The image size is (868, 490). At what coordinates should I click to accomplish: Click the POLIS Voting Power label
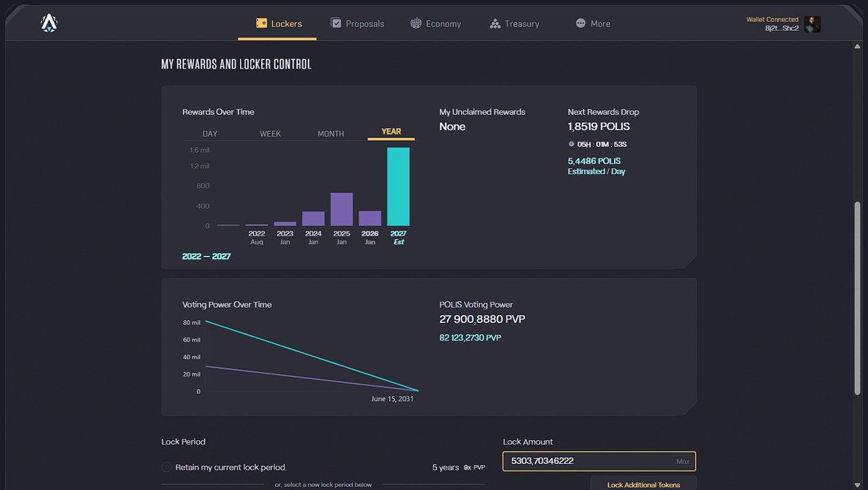(x=476, y=304)
